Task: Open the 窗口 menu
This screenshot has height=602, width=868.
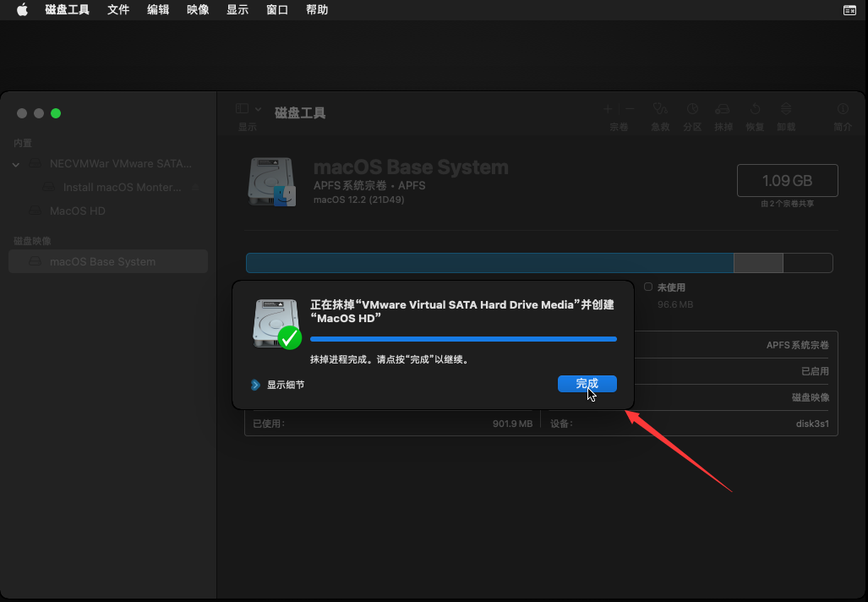Action: click(x=277, y=10)
